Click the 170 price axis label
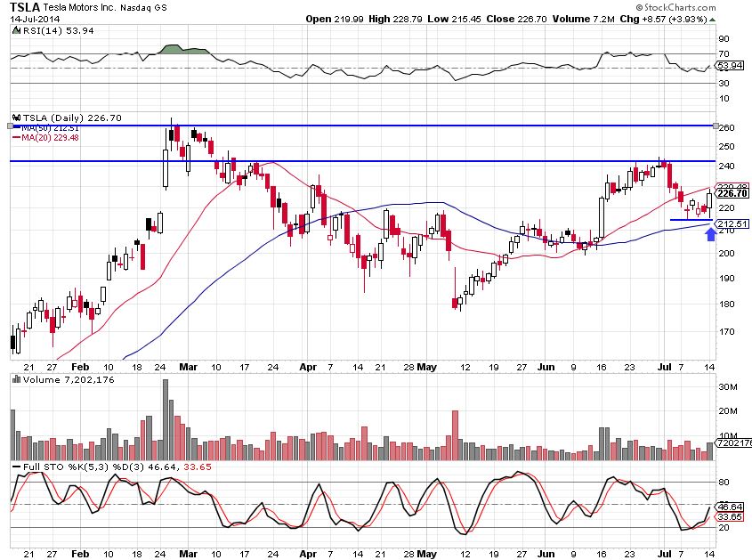Screen dimensions: 752x560 pyautogui.click(x=726, y=331)
